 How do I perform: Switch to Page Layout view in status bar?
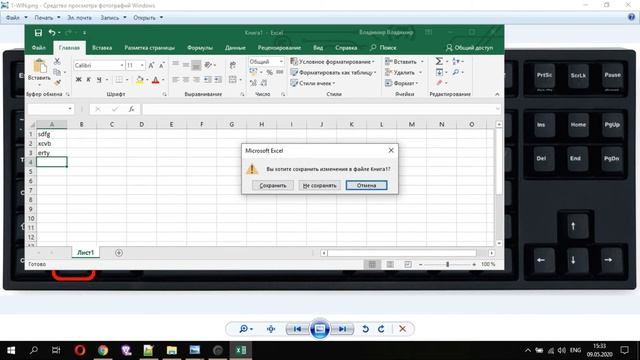[x=390, y=264]
